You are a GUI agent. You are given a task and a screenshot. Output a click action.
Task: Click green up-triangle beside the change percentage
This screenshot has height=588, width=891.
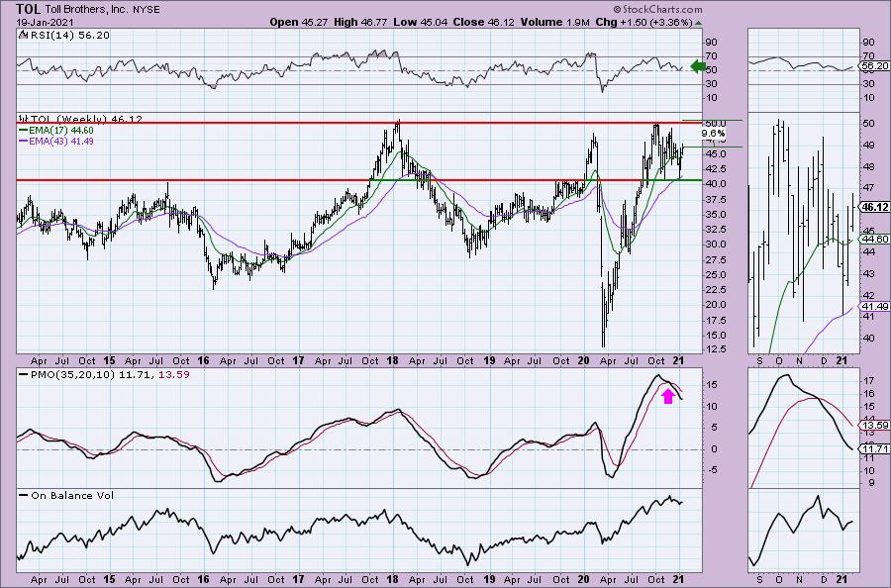click(698, 23)
